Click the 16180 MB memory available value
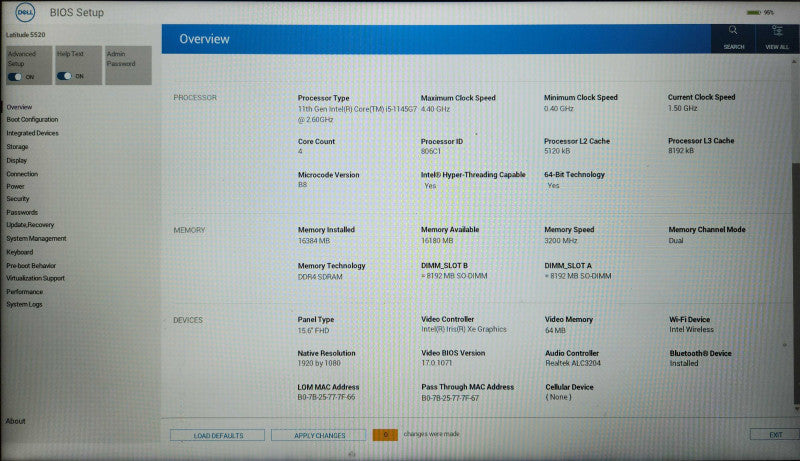 point(437,241)
